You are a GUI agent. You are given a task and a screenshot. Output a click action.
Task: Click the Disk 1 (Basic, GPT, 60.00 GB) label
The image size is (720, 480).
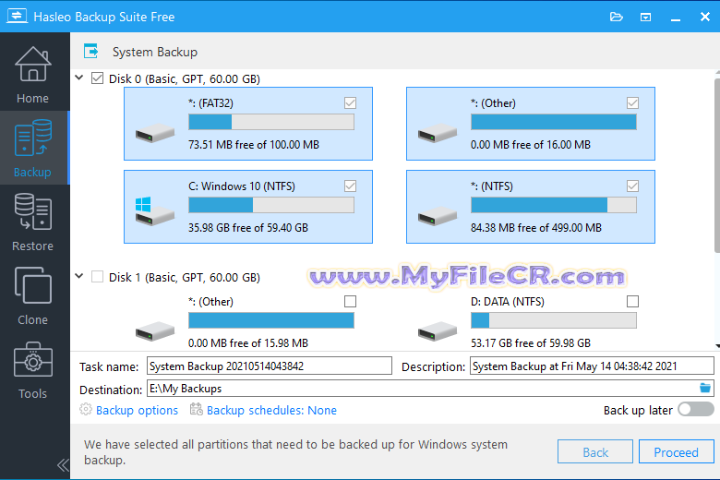coord(184,277)
